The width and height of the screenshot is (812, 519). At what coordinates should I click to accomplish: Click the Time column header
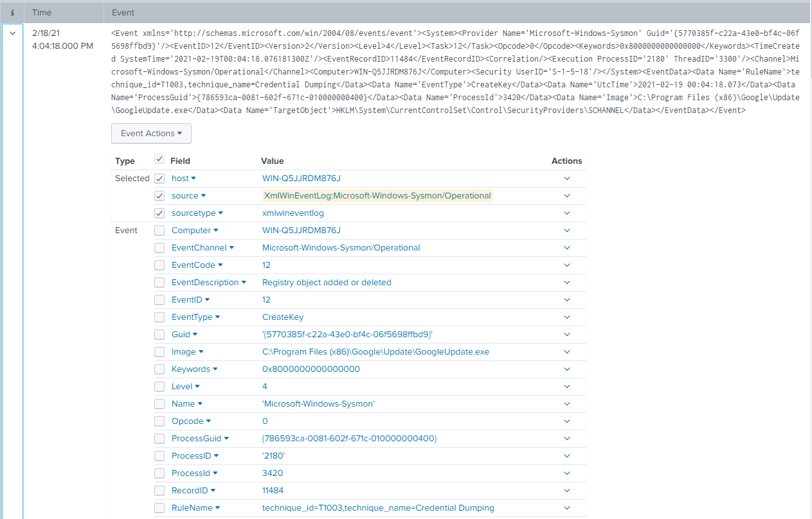pos(42,12)
